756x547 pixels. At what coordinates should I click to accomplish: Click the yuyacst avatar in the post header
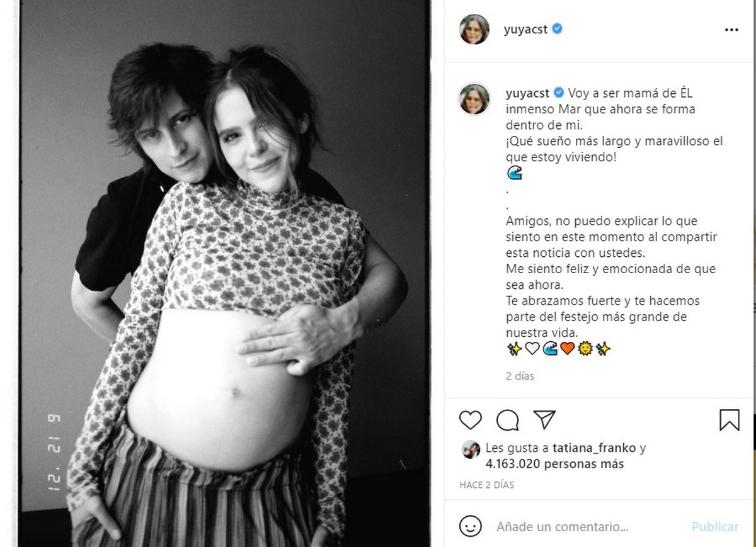pos(474,30)
